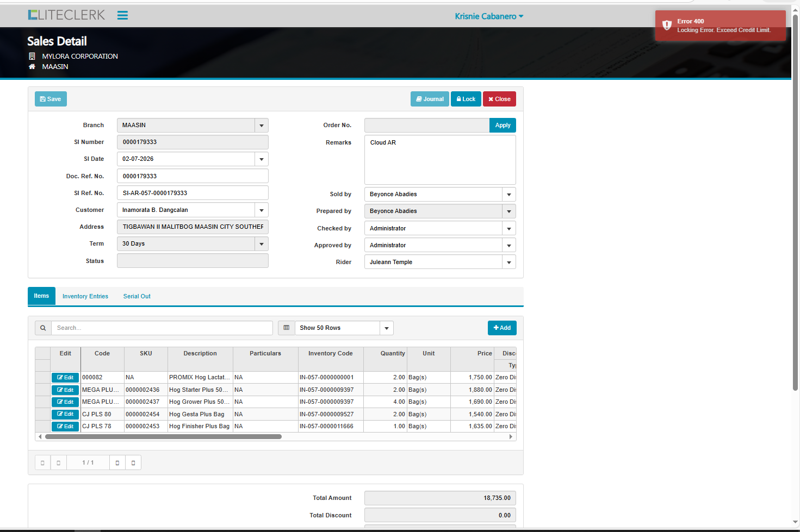Expand the Show 50 Rows dropdown

click(387, 328)
